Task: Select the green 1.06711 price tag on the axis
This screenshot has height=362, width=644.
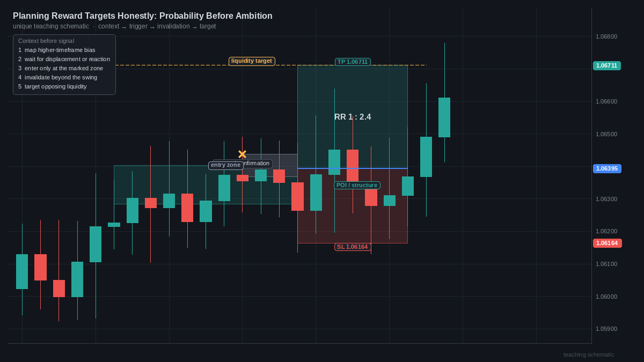Action: [x=607, y=65]
